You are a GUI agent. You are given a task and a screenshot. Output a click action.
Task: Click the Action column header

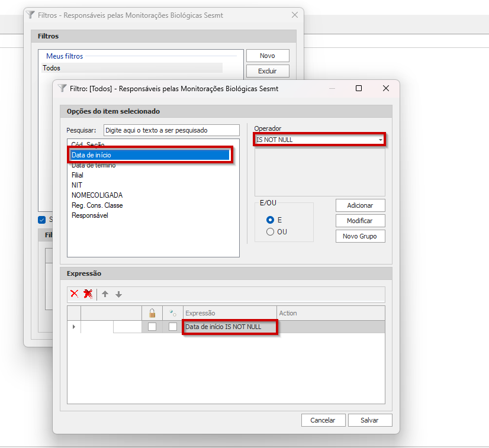tap(331, 313)
